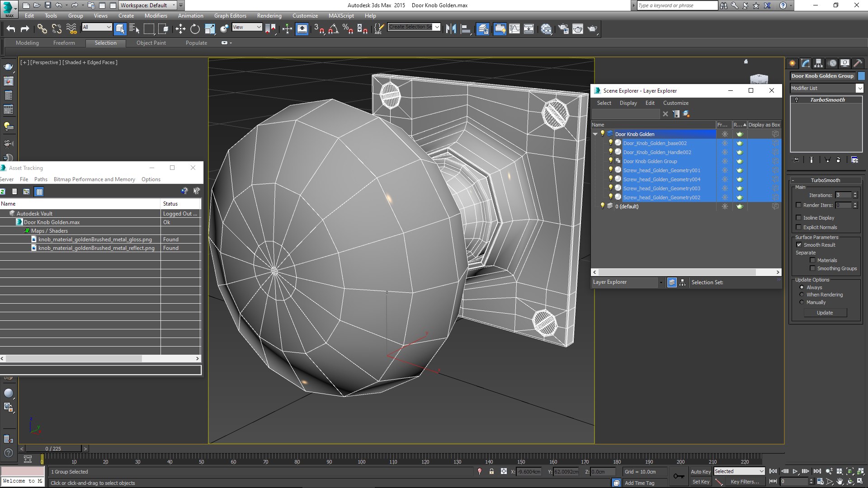Open the Hierarchy command panel tab
This screenshot has height=488, width=868.
coord(819,63)
